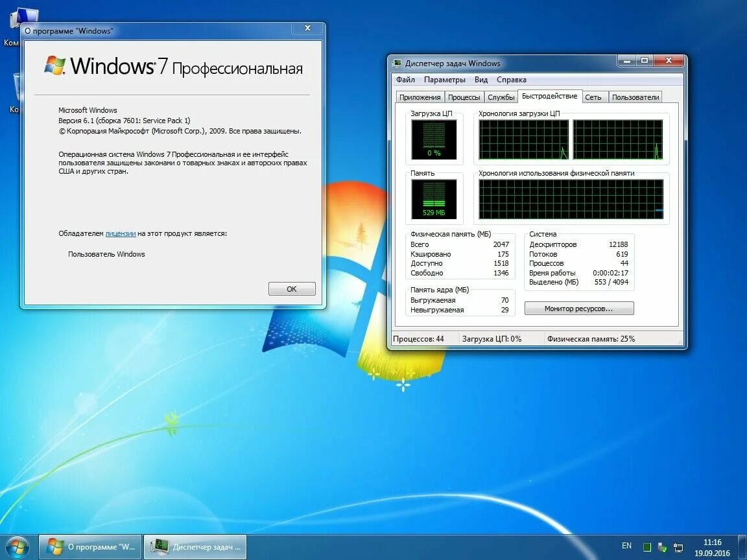The height and width of the screenshot is (560, 747).
Task: Click the Всего value 2047
Action: (x=501, y=244)
